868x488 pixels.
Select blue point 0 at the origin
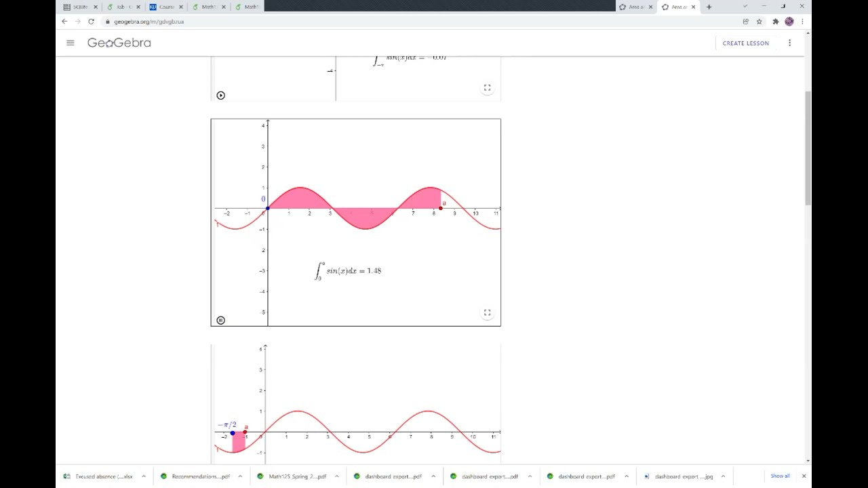coord(268,208)
